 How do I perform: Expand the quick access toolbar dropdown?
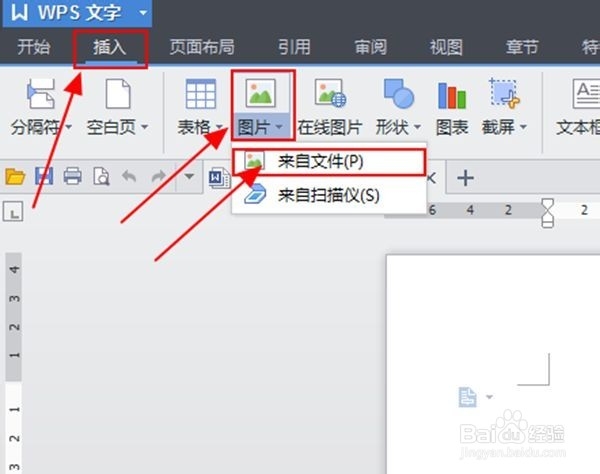[189, 176]
